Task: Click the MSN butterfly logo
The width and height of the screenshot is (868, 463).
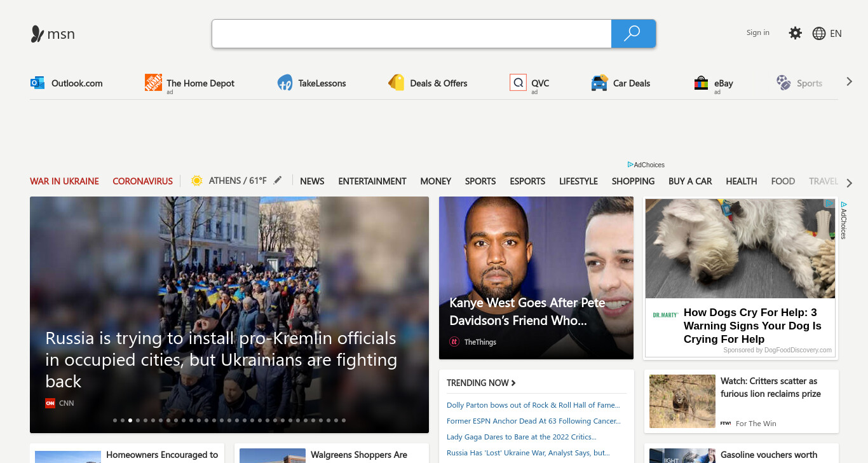Action: [x=37, y=34]
